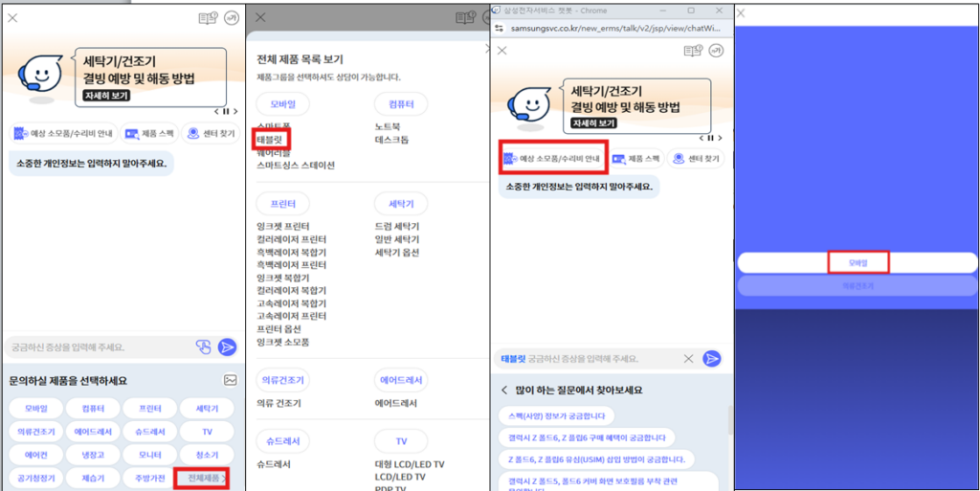Select 잉크젯 복합기 in the printer list

[x=282, y=278]
